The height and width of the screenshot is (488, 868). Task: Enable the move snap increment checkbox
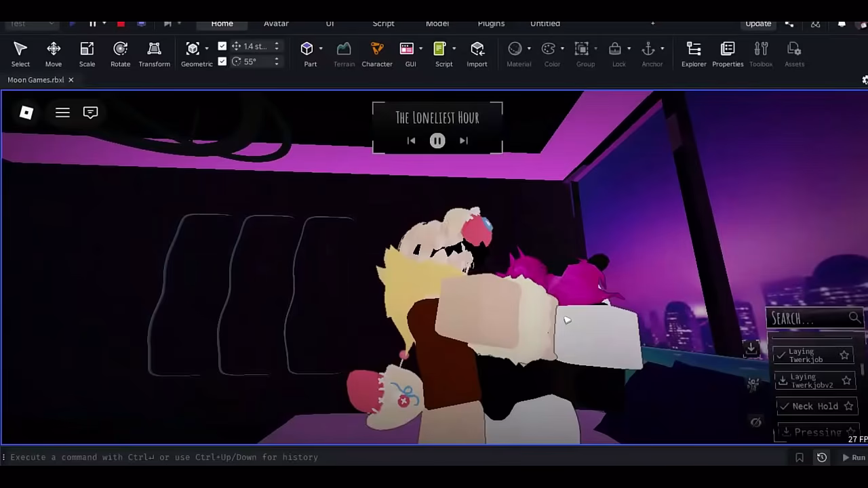222,45
